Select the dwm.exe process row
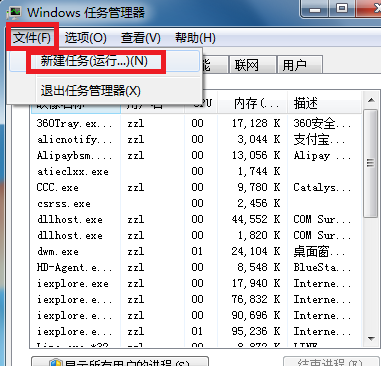The image size is (381, 368). point(196,251)
